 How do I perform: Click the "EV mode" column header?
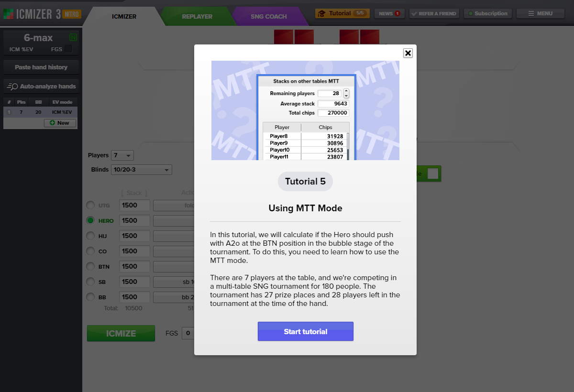click(62, 102)
